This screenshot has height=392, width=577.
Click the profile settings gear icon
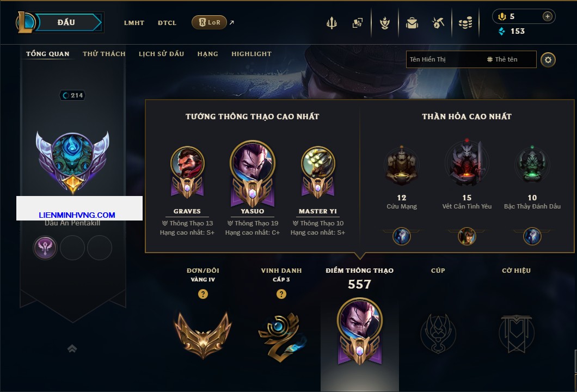coord(548,60)
